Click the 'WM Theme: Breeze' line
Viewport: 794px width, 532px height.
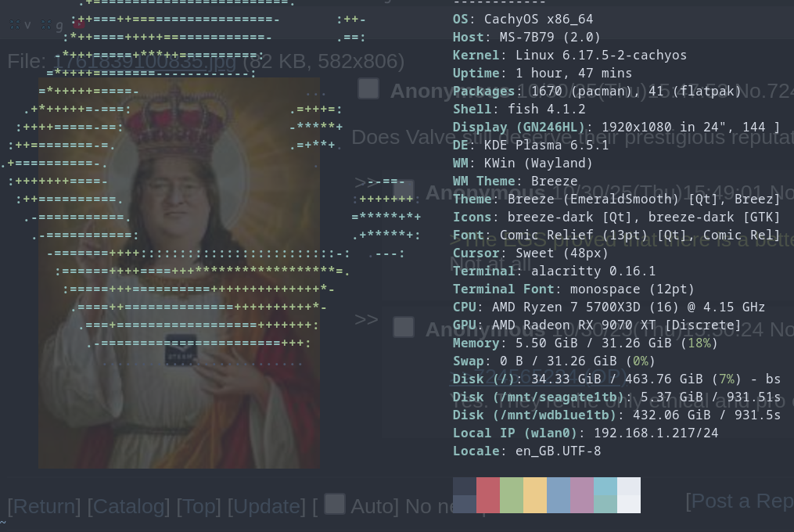515,182
